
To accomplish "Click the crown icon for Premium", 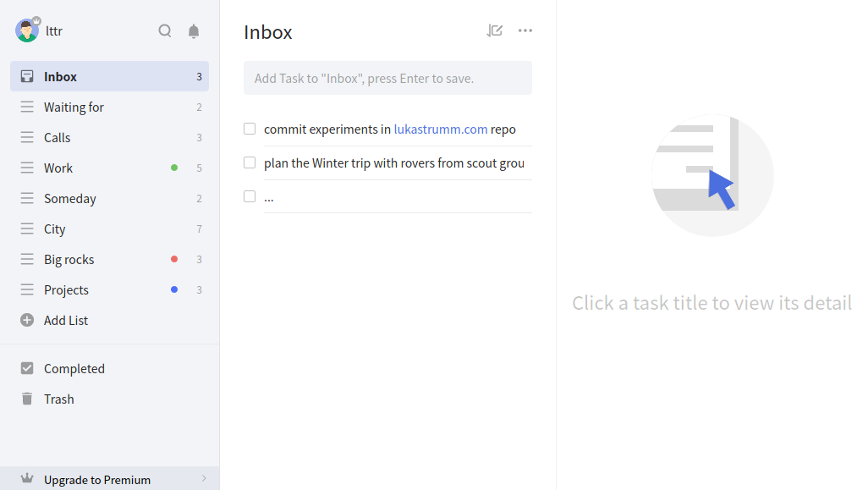I will click(27, 478).
